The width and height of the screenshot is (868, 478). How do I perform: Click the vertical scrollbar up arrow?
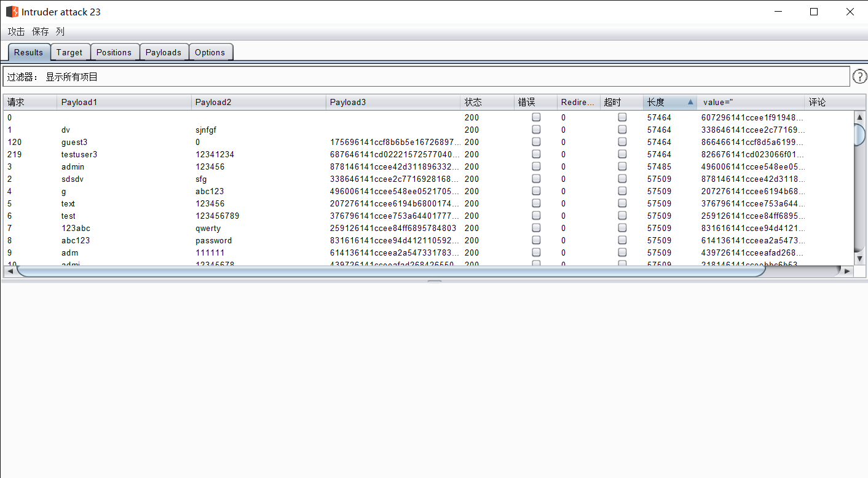tap(860, 117)
